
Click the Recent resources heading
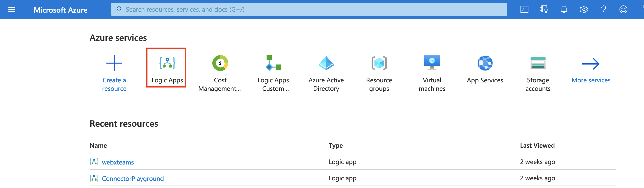point(124,124)
